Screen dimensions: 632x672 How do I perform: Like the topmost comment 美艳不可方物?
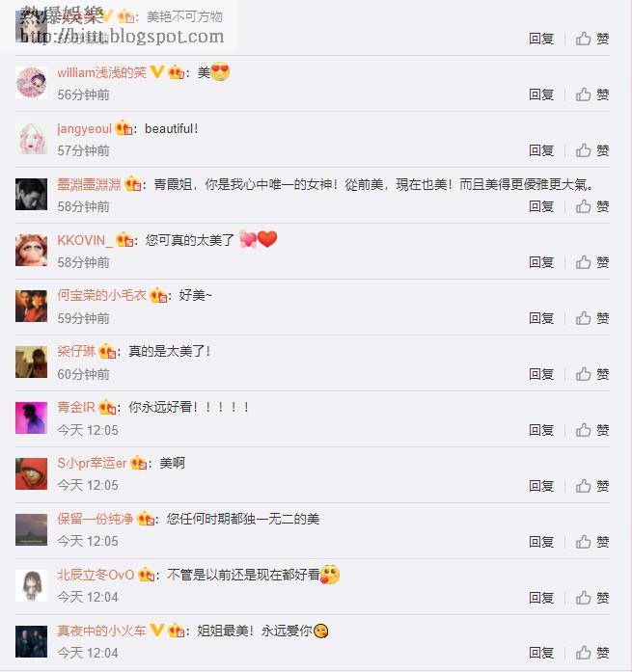592,39
